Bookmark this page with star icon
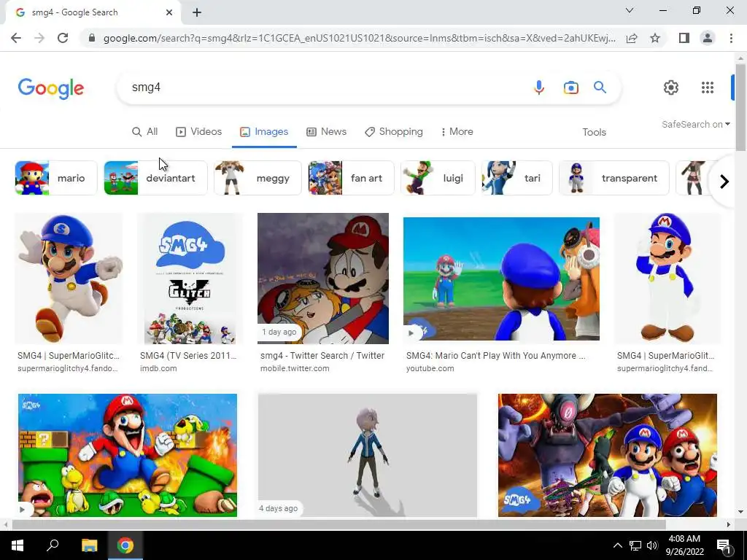Screen dimensions: 747x560 coord(655,38)
